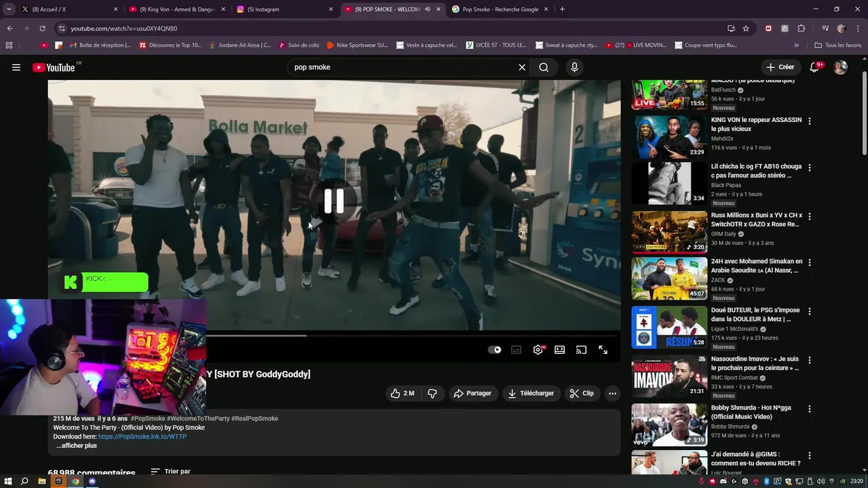Expand the description with ...afficher plus
Image resolution: width=868 pixels, height=488 pixels.
77,445
